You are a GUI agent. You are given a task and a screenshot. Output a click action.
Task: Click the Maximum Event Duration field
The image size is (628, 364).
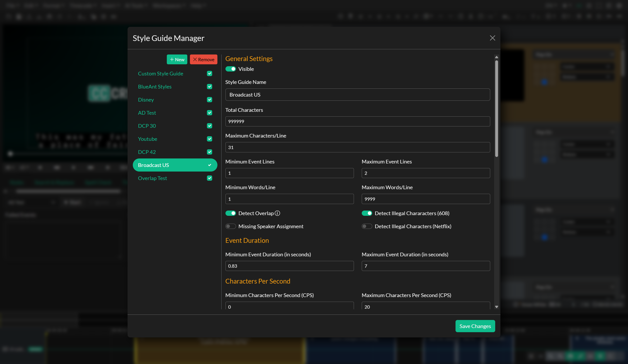point(426,266)
